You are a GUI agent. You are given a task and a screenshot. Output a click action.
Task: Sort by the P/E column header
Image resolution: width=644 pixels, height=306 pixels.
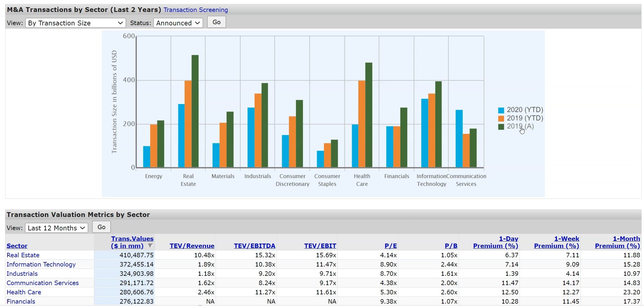pyautogui.click(x=391, y=246)
